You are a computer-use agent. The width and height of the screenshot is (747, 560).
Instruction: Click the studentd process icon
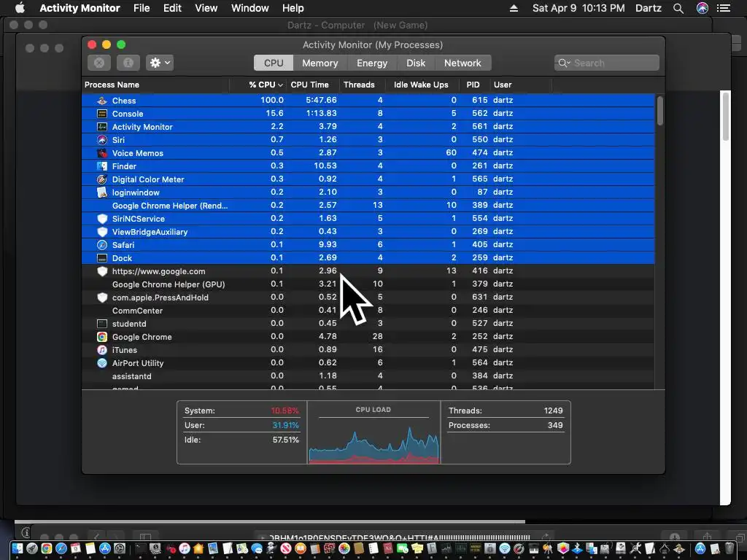point(102,323)
